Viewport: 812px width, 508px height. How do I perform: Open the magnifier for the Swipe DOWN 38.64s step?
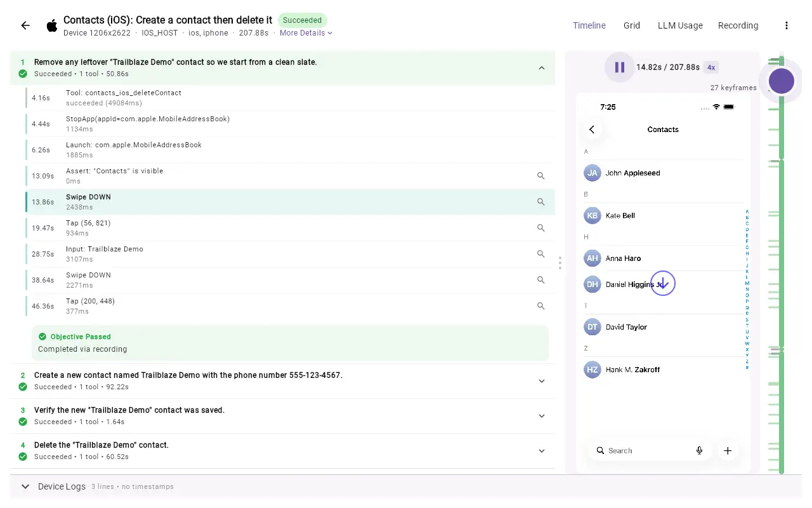[x=541, y=280]
